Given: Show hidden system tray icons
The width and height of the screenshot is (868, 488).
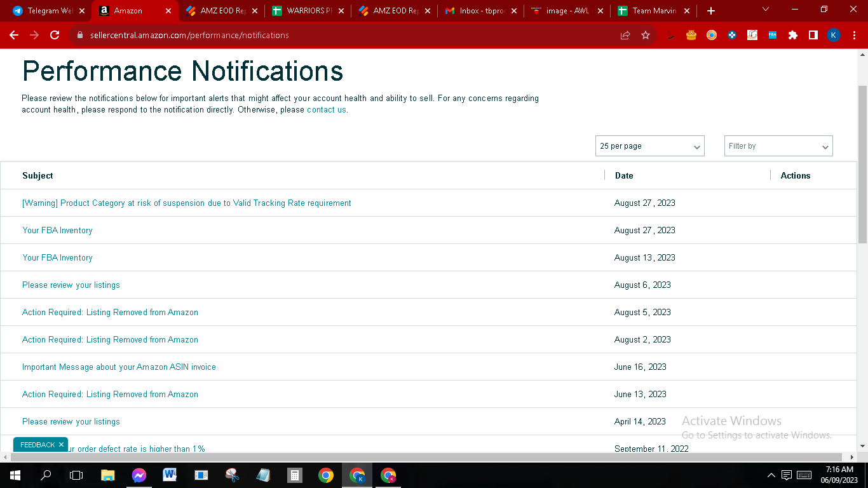Looking at the screenshot, I should point(771,475).
